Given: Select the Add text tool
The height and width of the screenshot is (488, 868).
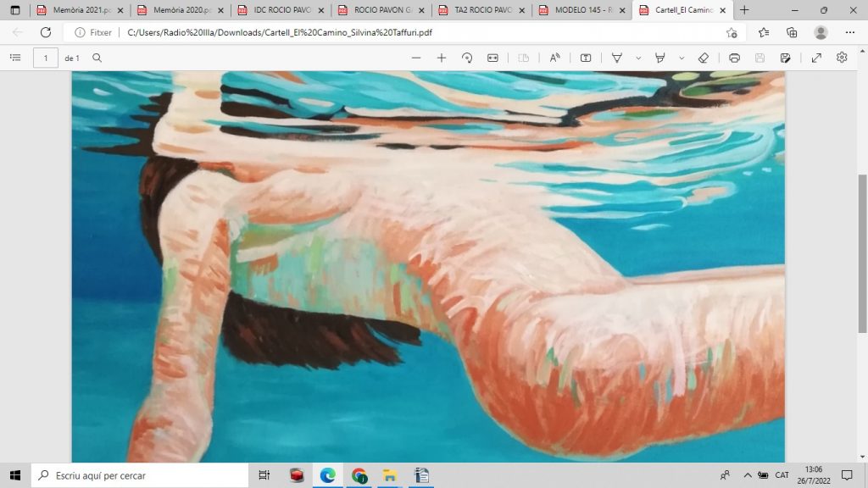Looking at the screenshot, I should (x=585, y=58).
